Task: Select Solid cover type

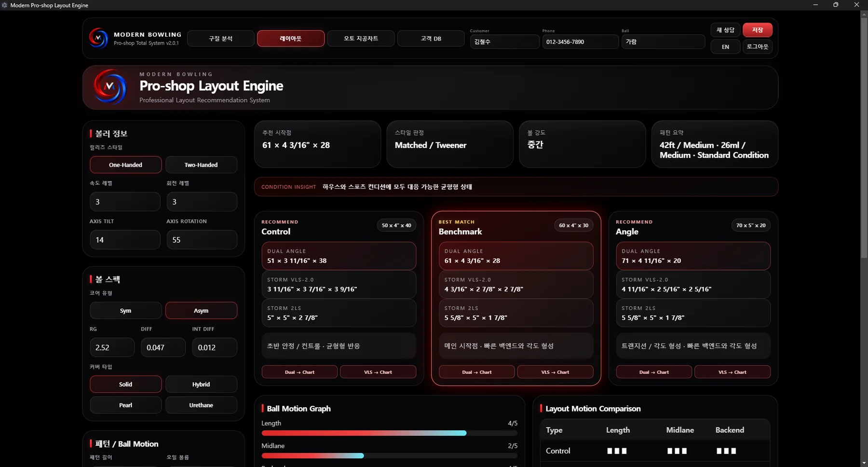Action: click(125, 385)
